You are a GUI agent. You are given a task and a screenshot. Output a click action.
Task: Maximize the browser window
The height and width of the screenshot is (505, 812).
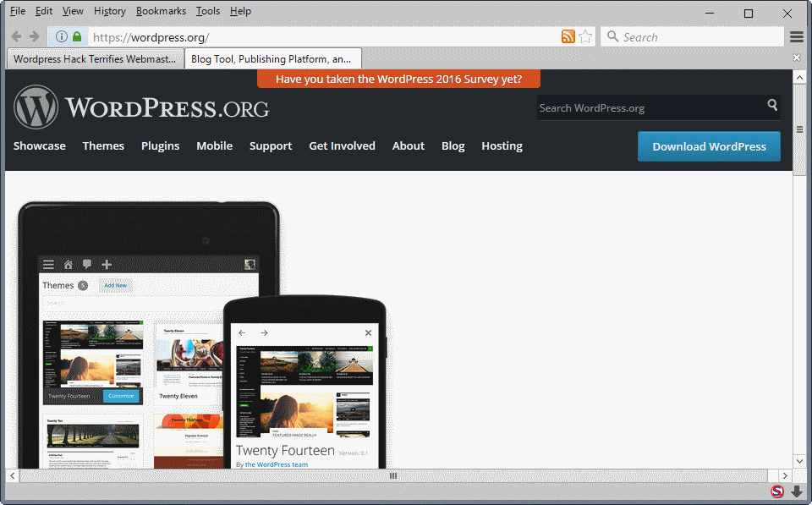coord(749,13)
